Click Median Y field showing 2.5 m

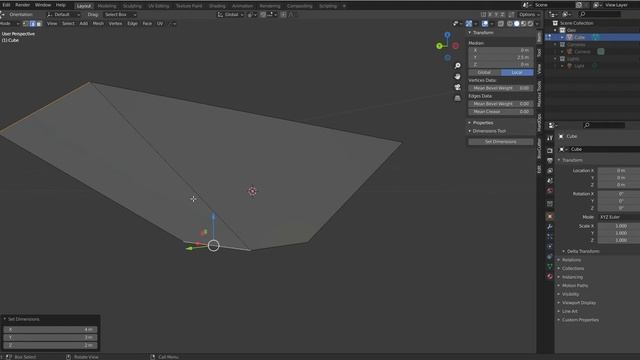click(501, 58)
